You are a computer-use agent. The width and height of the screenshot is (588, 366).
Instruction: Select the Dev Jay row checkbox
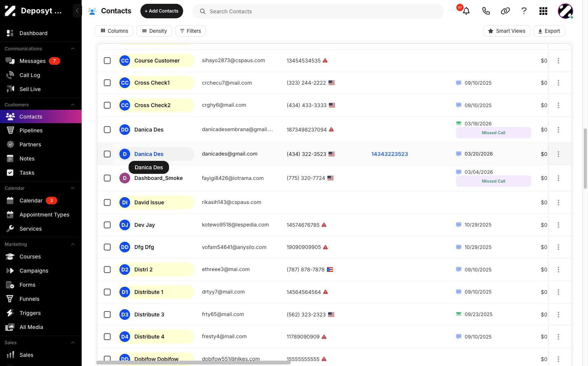[x=107, y=225]
